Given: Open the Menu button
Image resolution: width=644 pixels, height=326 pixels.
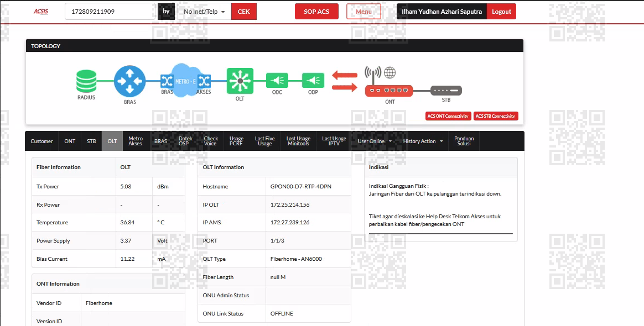Looking at the screenshot, I should click(x=363, y=12).
